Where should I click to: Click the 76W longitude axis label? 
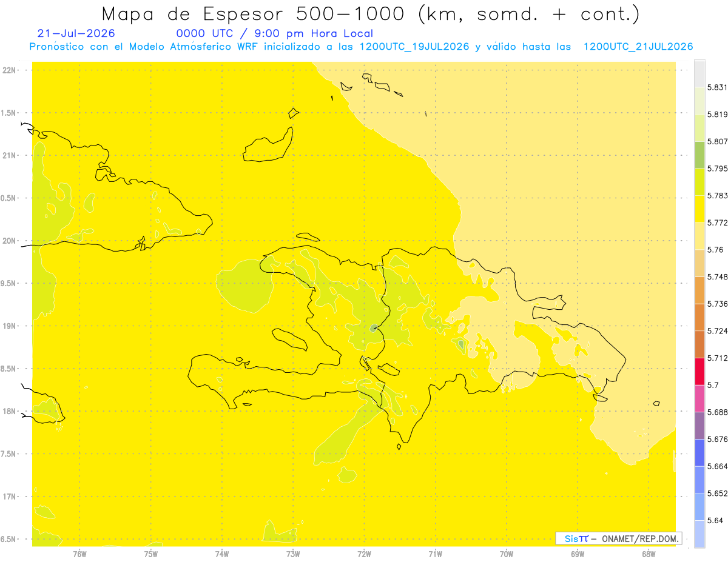79,553
